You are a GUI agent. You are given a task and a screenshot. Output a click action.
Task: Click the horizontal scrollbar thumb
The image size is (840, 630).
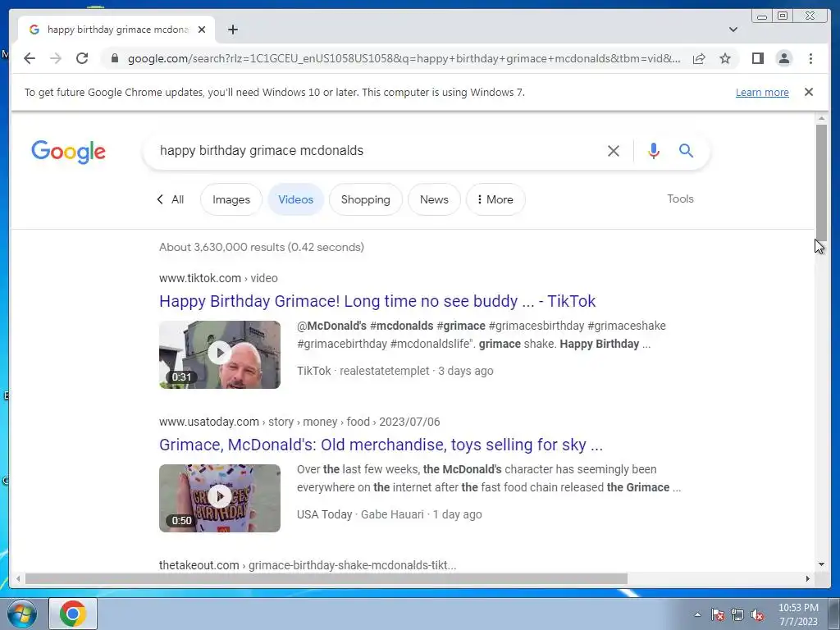coord(326,578)
